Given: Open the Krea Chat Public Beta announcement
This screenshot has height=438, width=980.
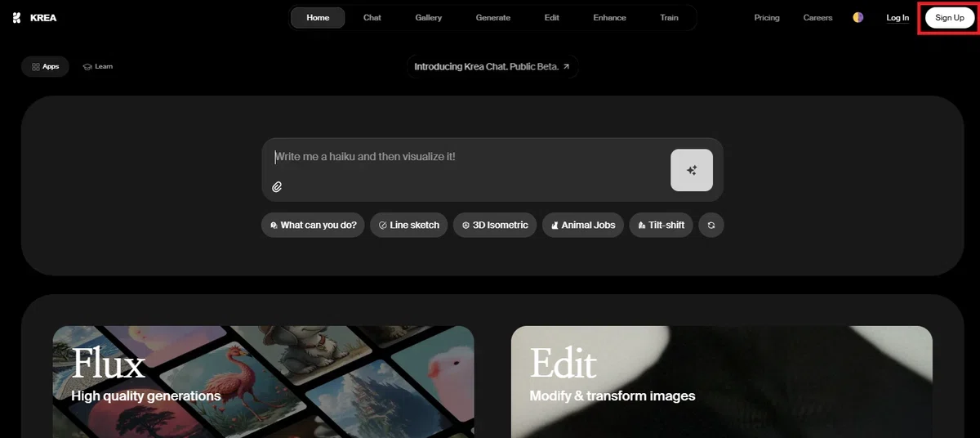Looking at the screenshot, I should (x=492, y=66).
